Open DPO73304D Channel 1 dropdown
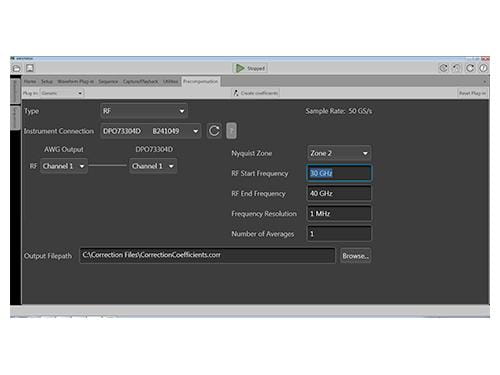The width and height of the screenshot is (500, 375). (153, 166)
